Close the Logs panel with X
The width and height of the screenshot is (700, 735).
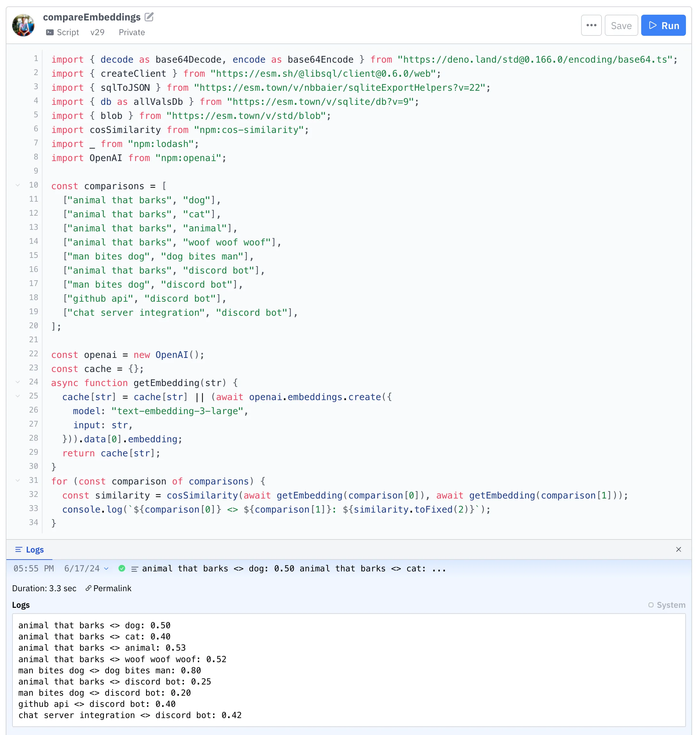pyautogui.click(x=678, y=550)
